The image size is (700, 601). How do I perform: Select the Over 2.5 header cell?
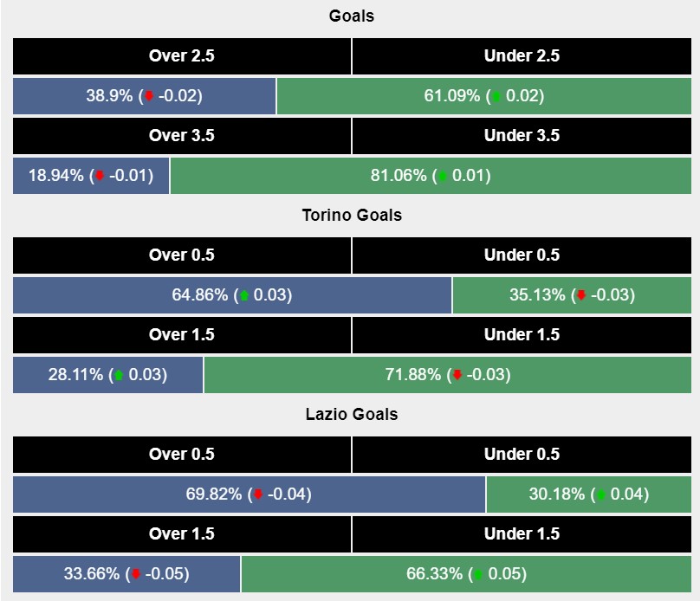182,56
